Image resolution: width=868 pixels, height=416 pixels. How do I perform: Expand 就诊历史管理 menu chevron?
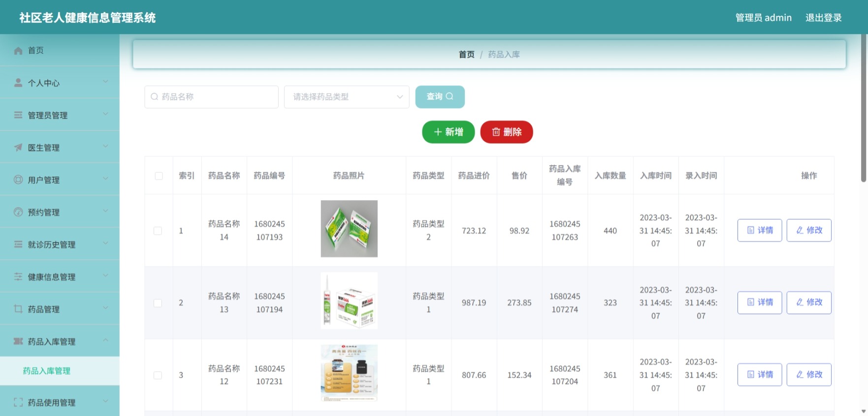[x=105, y=243]
